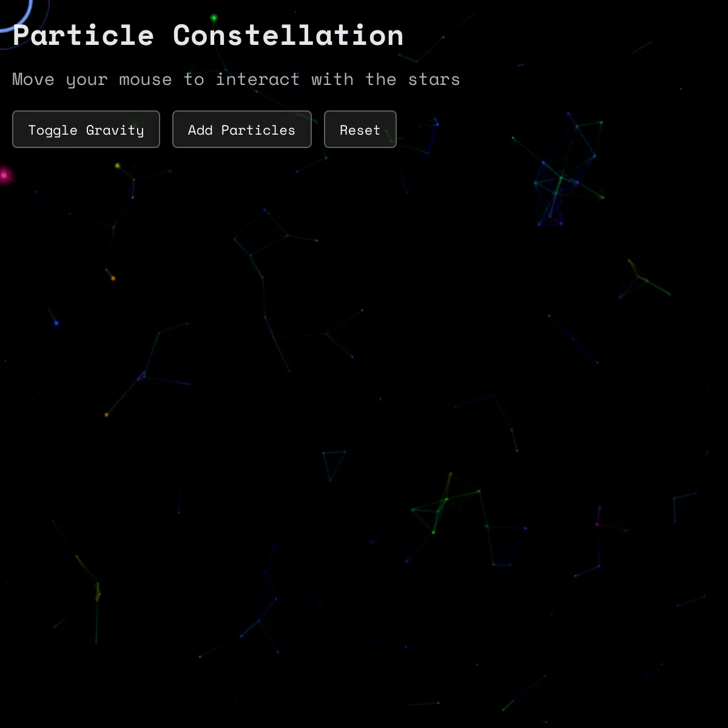Click the bright green particle above the title
This screenshot has height=728, width=728.
[214, 18]
